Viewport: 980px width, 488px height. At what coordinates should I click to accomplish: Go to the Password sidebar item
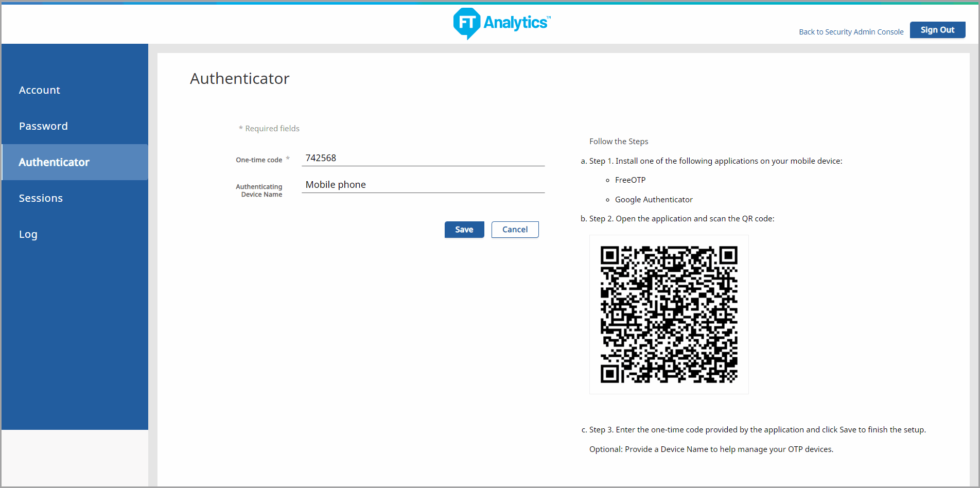(x=43, y=126)
